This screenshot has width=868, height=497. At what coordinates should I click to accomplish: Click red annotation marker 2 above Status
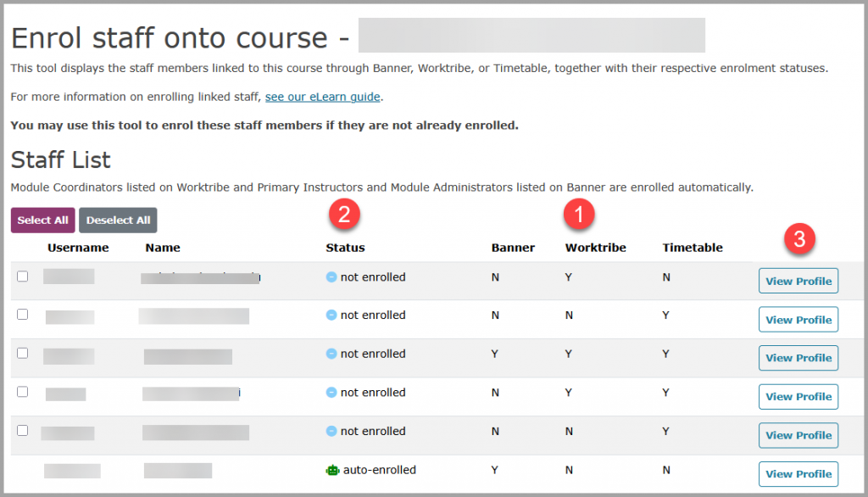click(x=344, y=215)
